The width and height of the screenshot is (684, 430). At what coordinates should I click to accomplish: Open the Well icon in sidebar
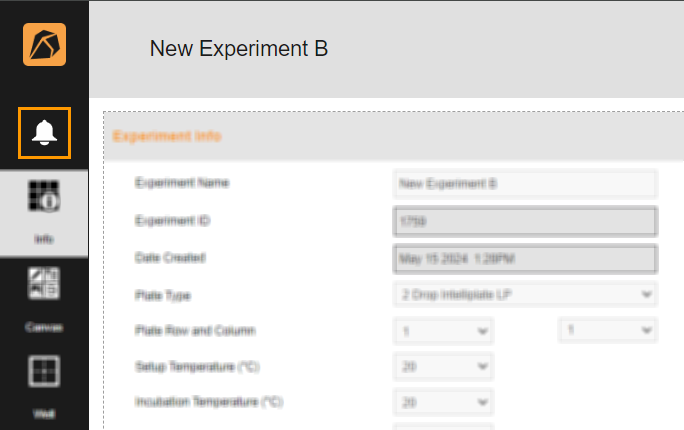coord(44,371)
